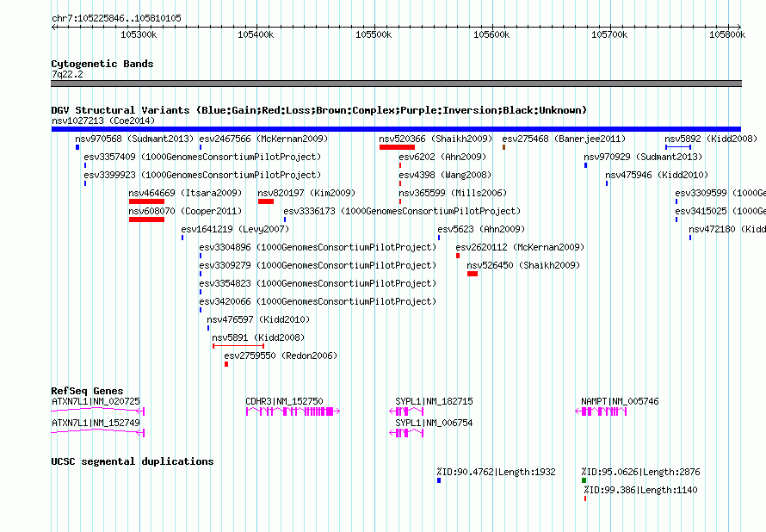The image size is (766, 532).
Task: Open the esv2467566 (McKernan2009) variant
Action: (264, 139)
